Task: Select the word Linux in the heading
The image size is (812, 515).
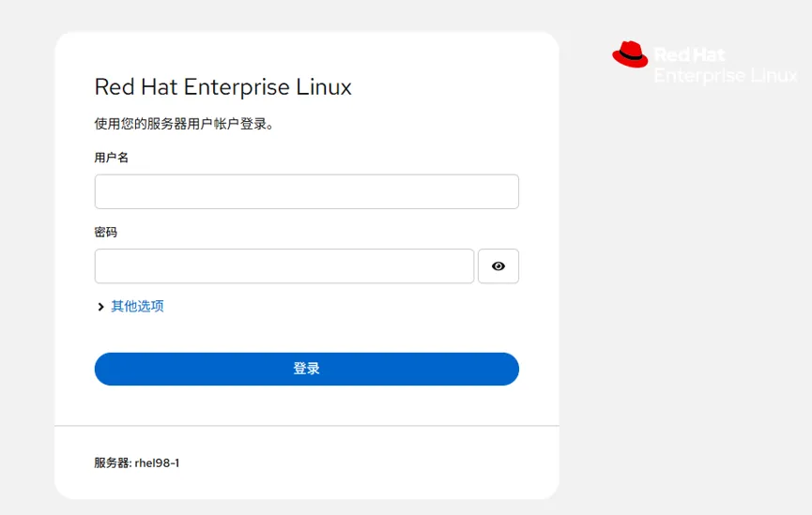Action: point(324,87)
